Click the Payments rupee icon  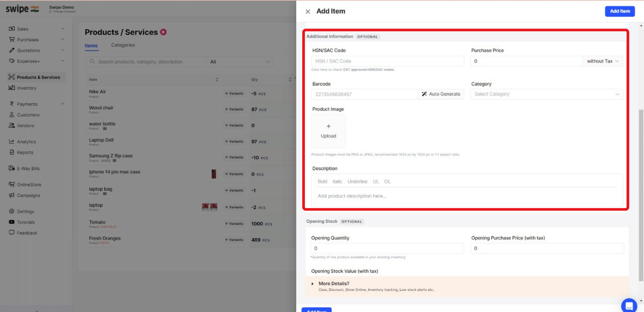(x=12, y=104)
